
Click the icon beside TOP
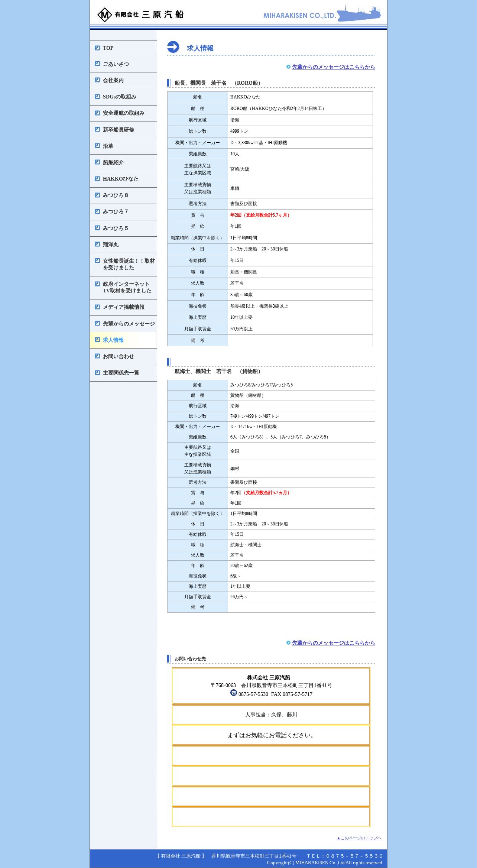click(x=97, y=48)
